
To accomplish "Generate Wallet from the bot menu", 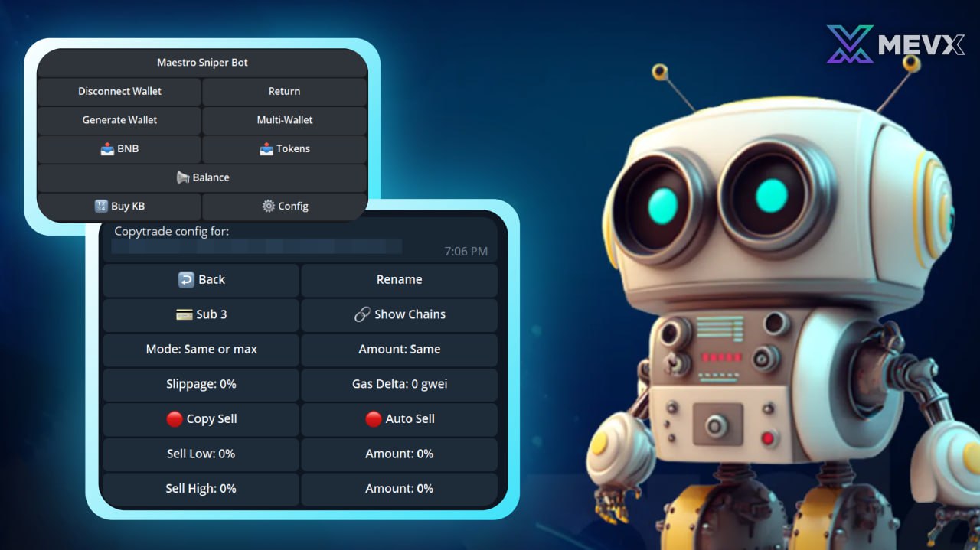I will (119, 120).
